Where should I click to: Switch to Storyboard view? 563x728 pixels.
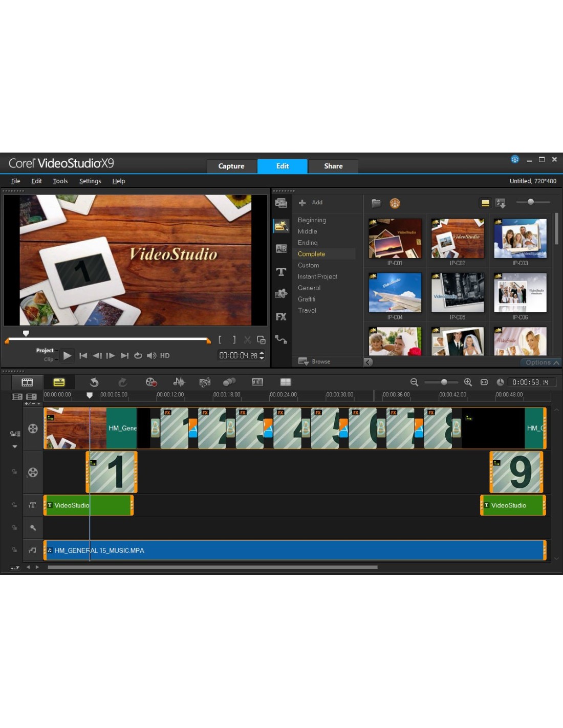(27, 382)
